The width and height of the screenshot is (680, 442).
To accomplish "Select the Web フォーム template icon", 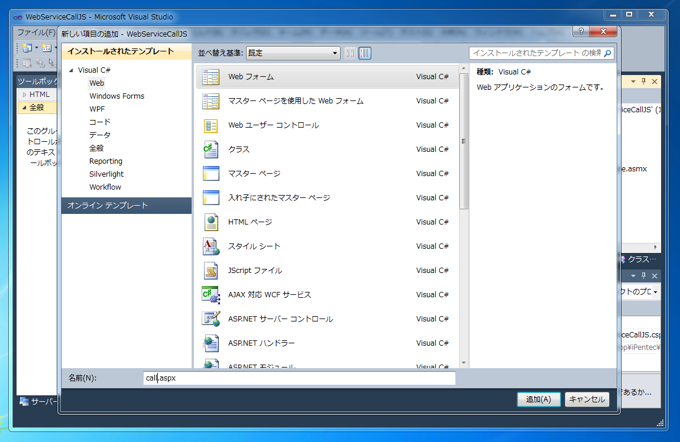I will click(211, 77).
